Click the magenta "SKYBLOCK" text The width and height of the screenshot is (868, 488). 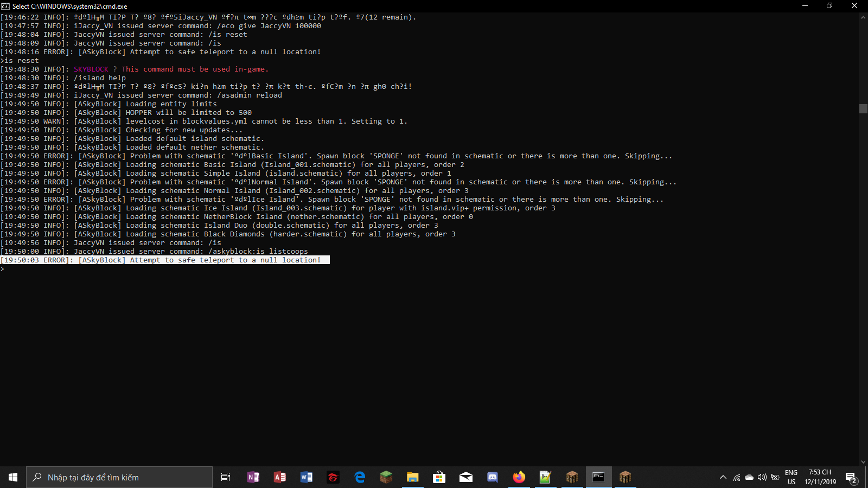[x=91, y=69]
